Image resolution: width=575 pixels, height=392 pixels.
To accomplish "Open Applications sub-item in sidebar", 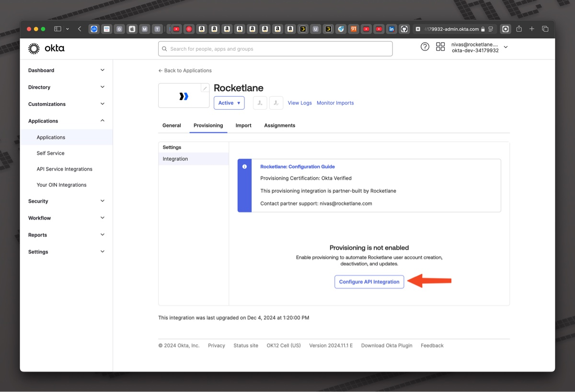I will (x=66, y=138).
